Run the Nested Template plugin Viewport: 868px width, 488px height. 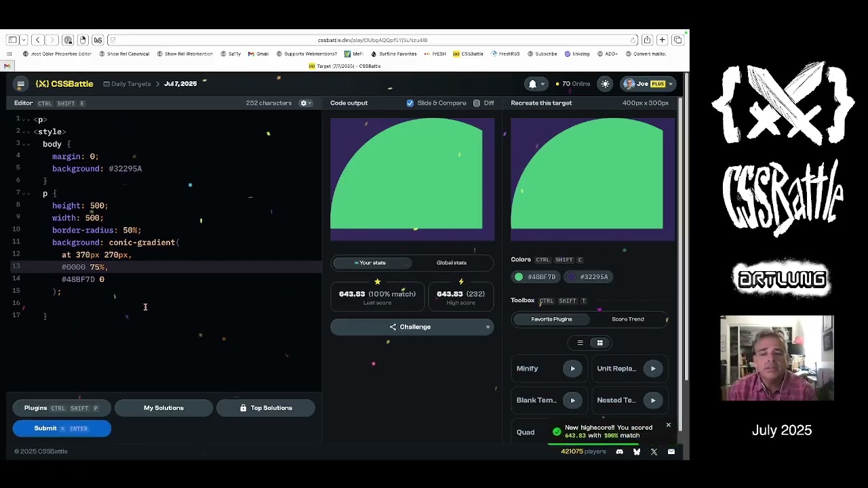[653, 401]
